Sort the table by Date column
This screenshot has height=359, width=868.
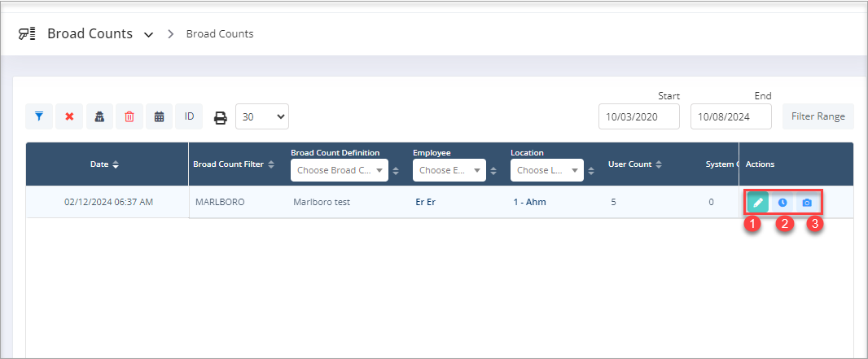pyautogui.click(x=116, y=164)
